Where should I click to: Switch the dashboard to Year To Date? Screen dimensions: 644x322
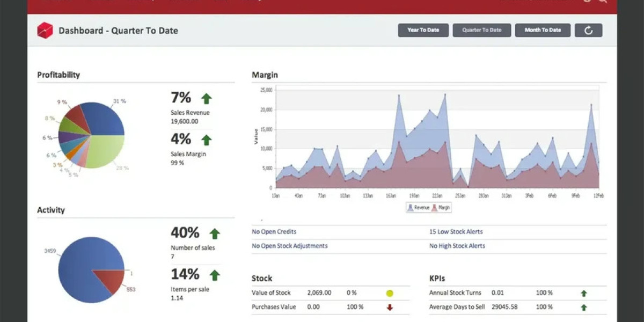423,30
